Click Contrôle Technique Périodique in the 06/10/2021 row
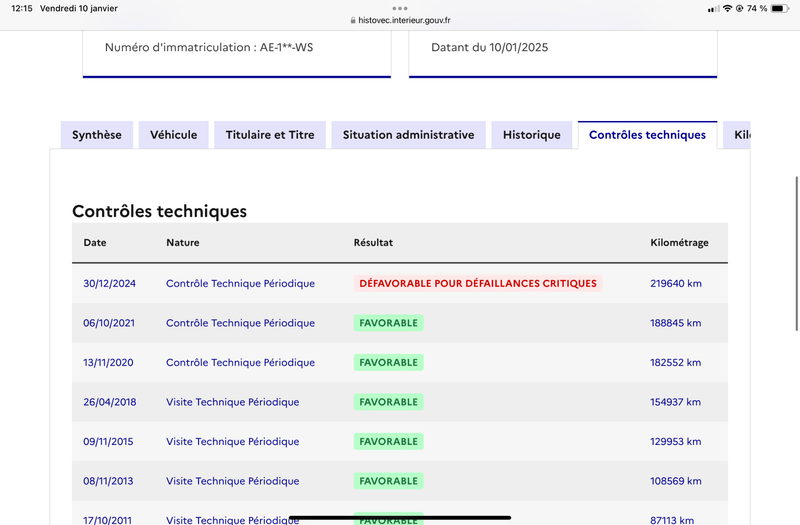 tap(240, 323)
